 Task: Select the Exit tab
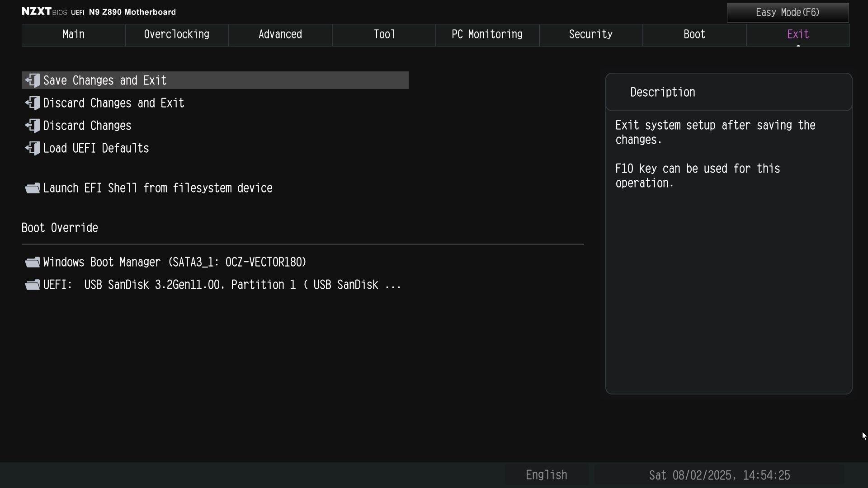tap(798, 35)
